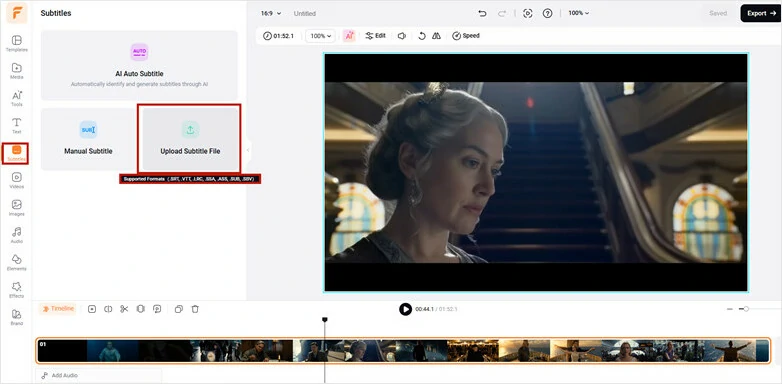Choose Manual Subtitle card
782x384 pixels.
88,139
